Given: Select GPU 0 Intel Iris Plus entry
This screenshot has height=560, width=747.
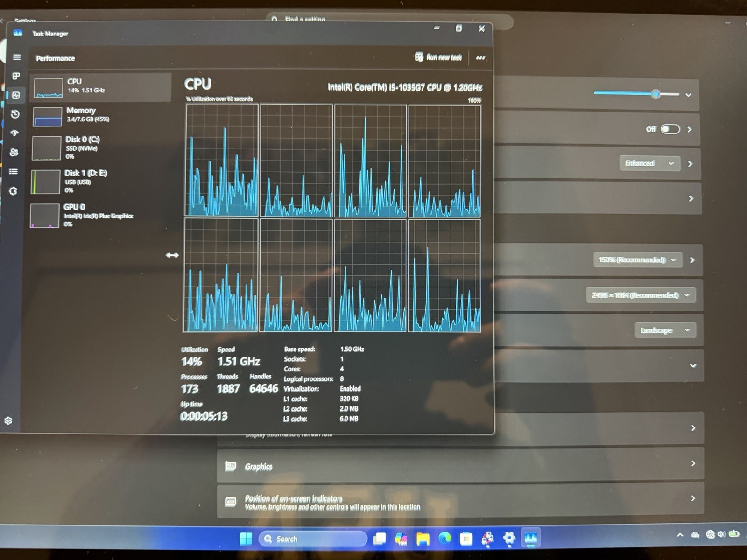Looking at the screenshot, I should [99, 216].
